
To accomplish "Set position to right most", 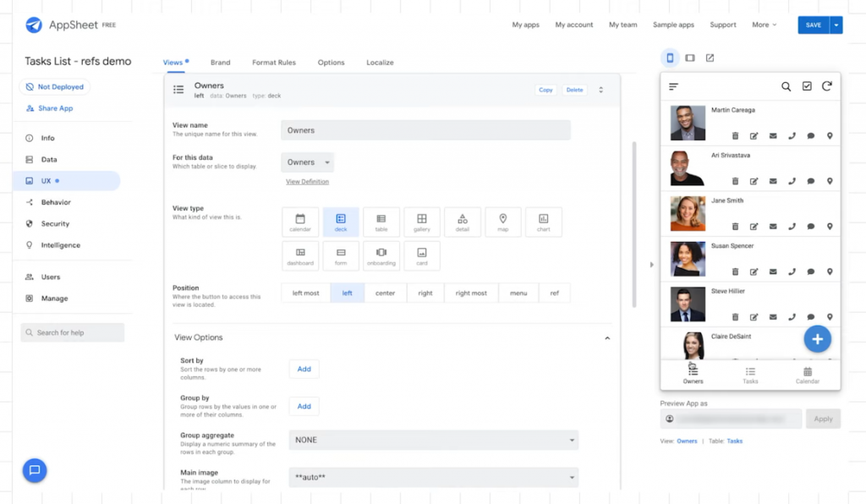I will coord(471,293).
